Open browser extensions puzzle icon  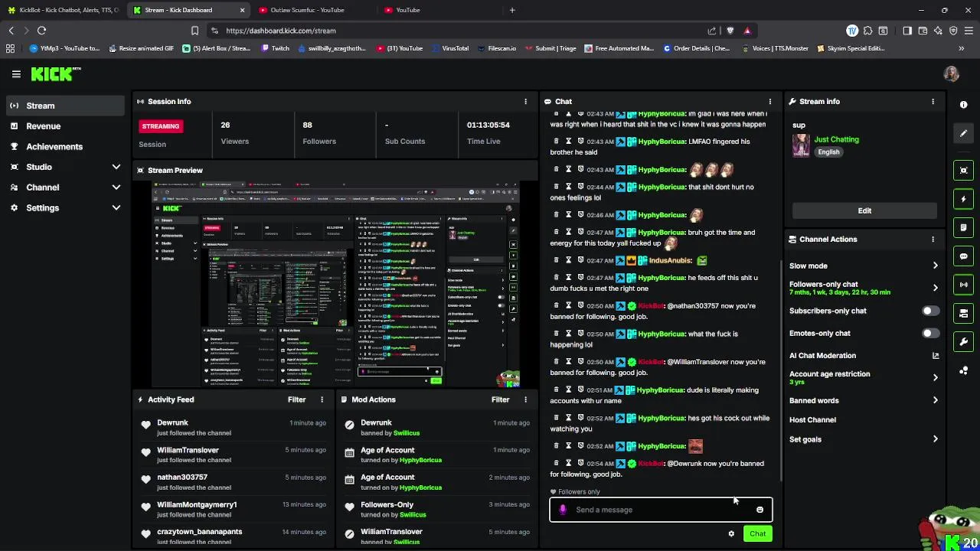point(867,31)
